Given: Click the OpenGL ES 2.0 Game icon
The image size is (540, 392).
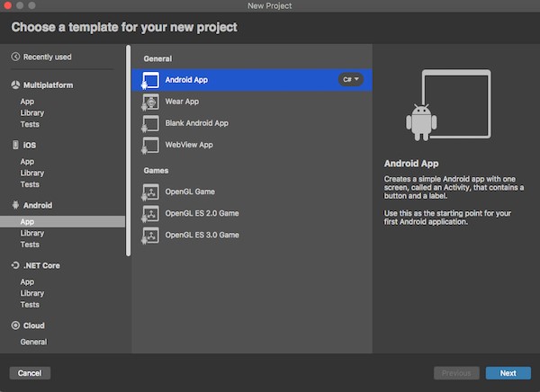Looking at the screenshot, I should (150, 214).
